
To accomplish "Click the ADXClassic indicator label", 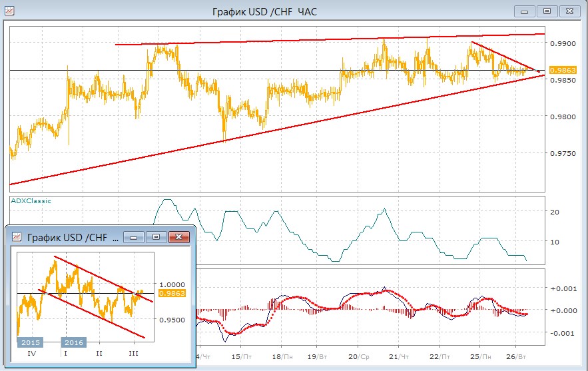I will [x=31, y=200].
